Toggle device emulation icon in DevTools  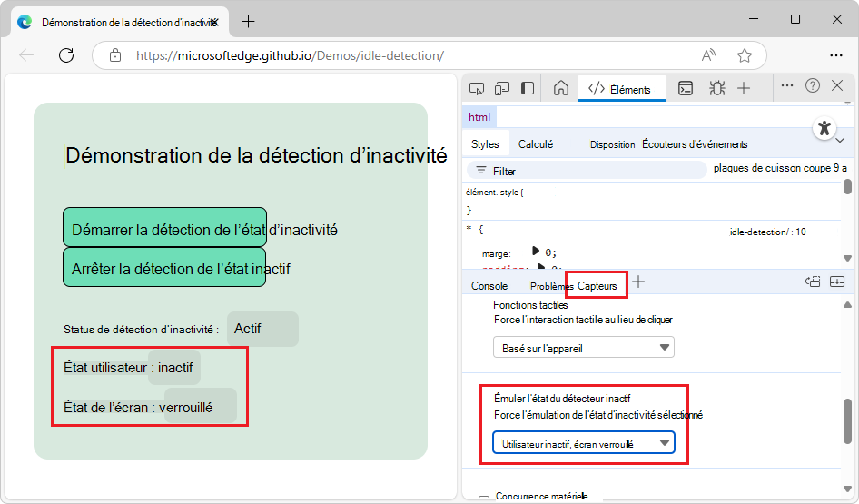pos(502,88)
